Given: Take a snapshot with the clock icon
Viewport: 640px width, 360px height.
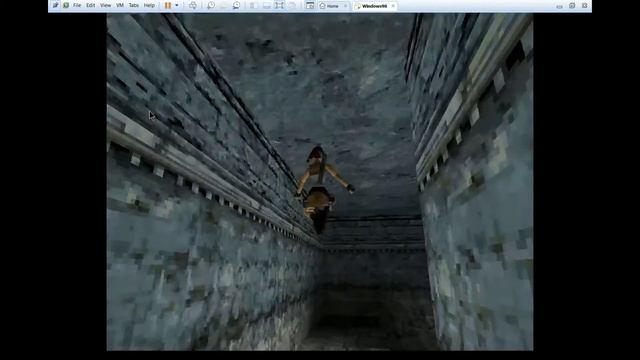Looking at the screenshot, I should pyautogui.click(x=211, y=6).
